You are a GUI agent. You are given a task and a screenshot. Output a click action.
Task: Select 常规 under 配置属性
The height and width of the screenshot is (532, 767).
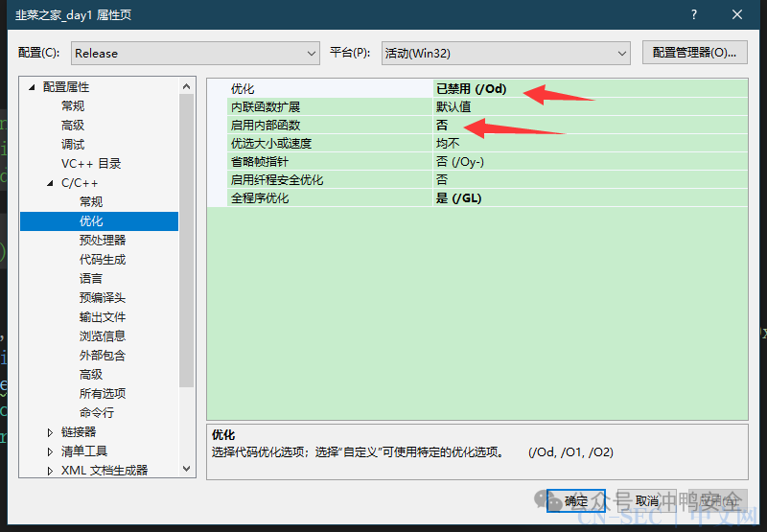pos(73,106)
